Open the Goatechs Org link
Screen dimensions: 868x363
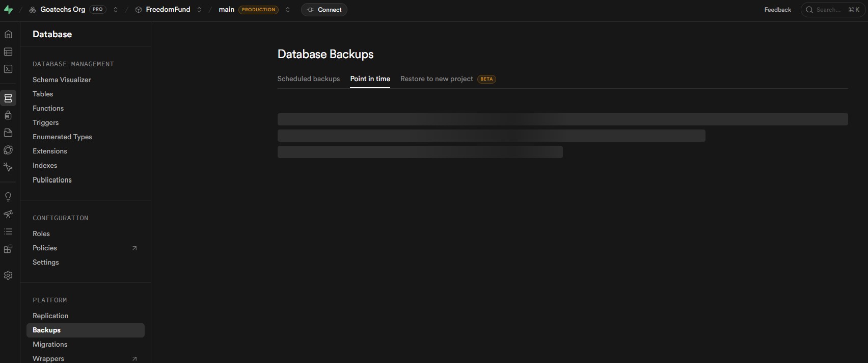(x=63, y=10)
